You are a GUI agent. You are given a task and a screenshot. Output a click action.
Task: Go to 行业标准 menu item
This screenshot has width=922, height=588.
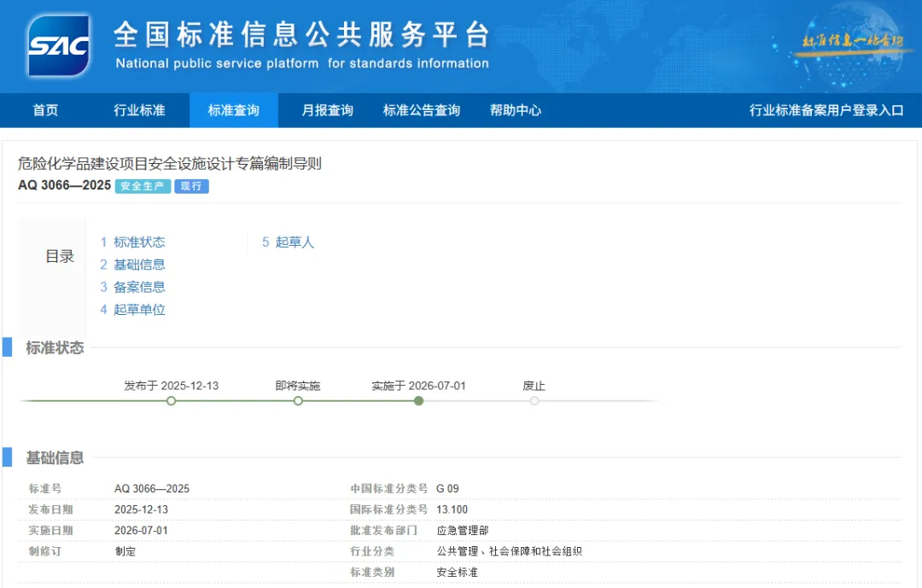139,110
